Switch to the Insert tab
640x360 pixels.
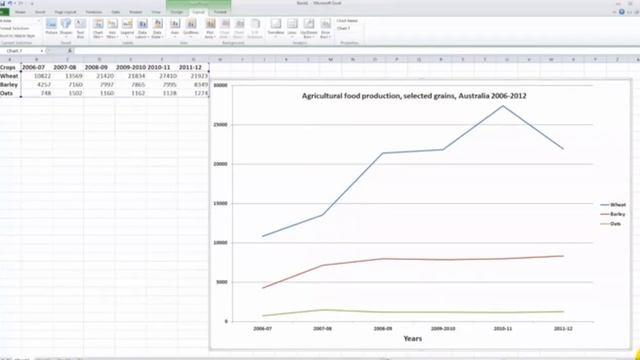(40, 12)
